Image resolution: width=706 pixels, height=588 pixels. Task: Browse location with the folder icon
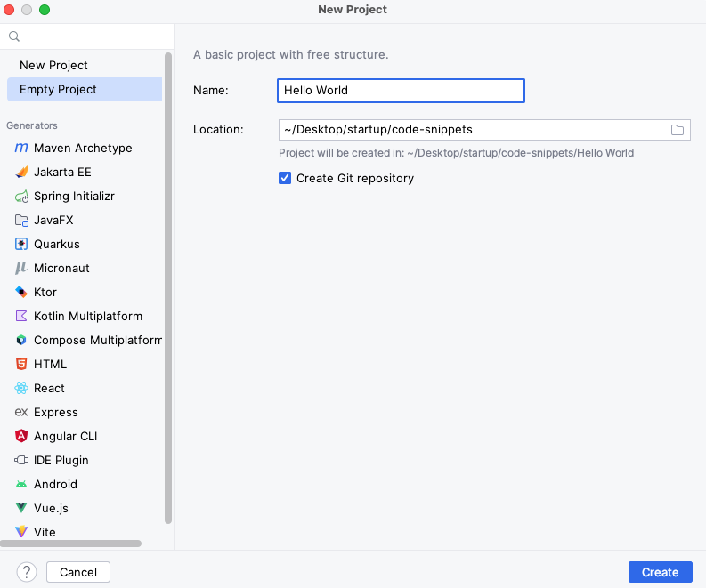[678, 130]
